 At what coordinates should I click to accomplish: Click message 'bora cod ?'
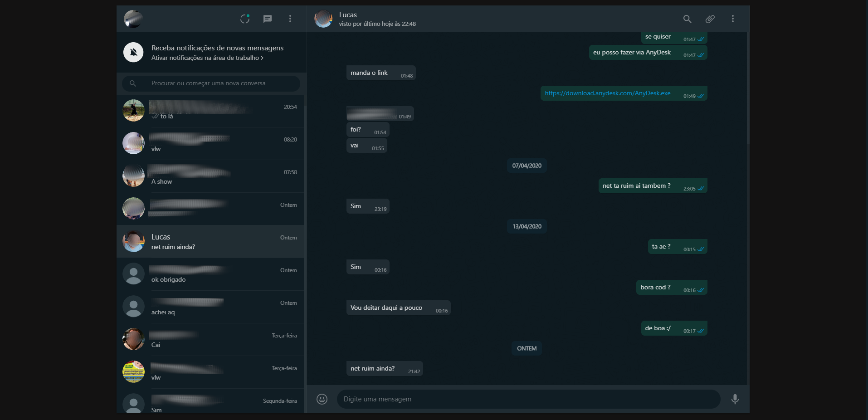point(672,288)
